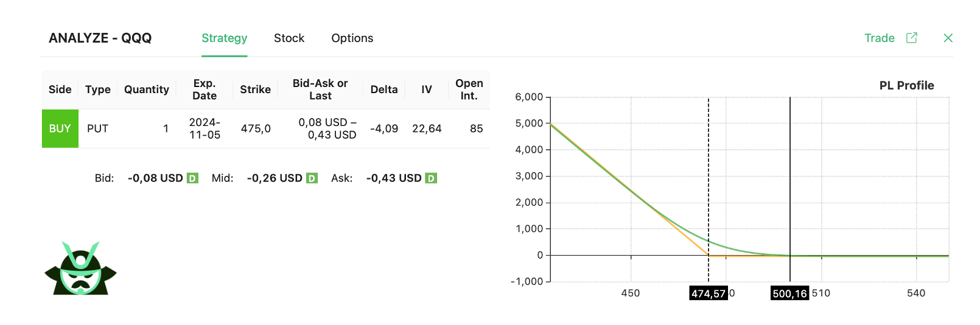Click the quantity value 1
Image resolution: width=980 pixels, height=325 pixels.
pos(166,128)
